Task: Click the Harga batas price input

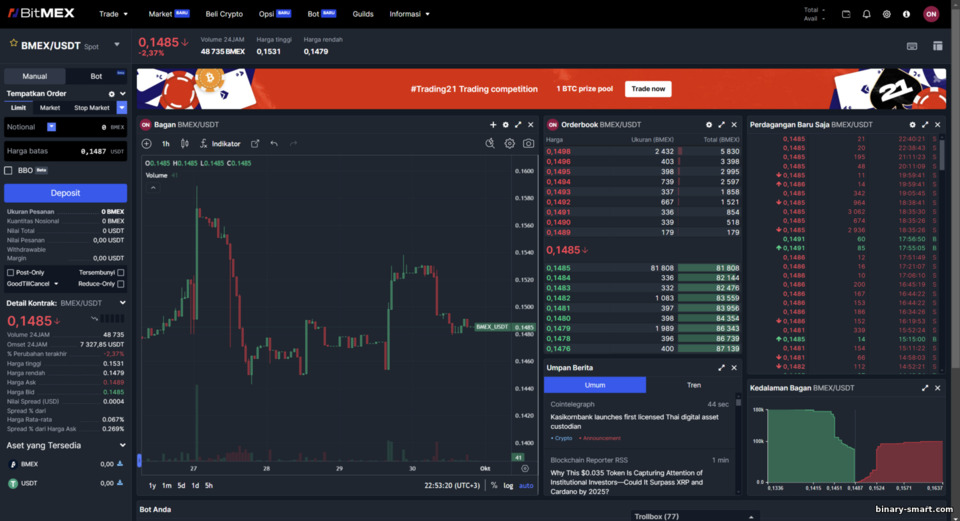Action: [x=66, y=151]
